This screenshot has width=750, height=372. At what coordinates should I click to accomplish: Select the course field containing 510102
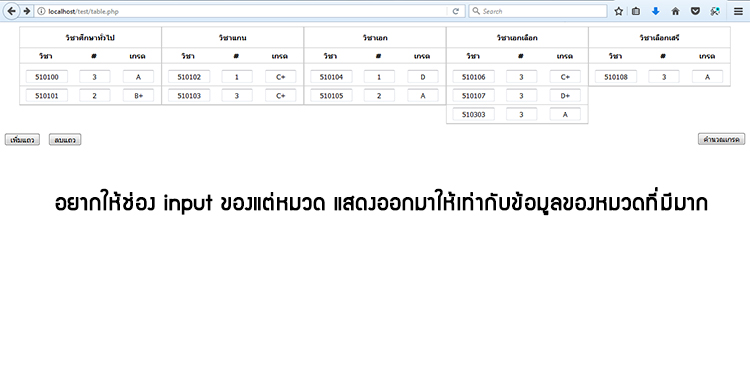189,77
